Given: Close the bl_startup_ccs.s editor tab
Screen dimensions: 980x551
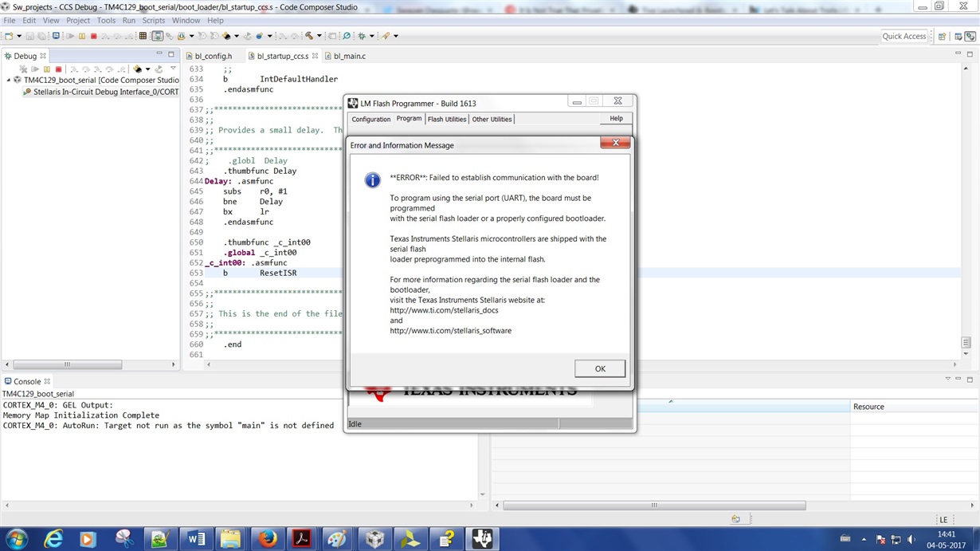Looking at the screenshot, I should click(315, 56).
